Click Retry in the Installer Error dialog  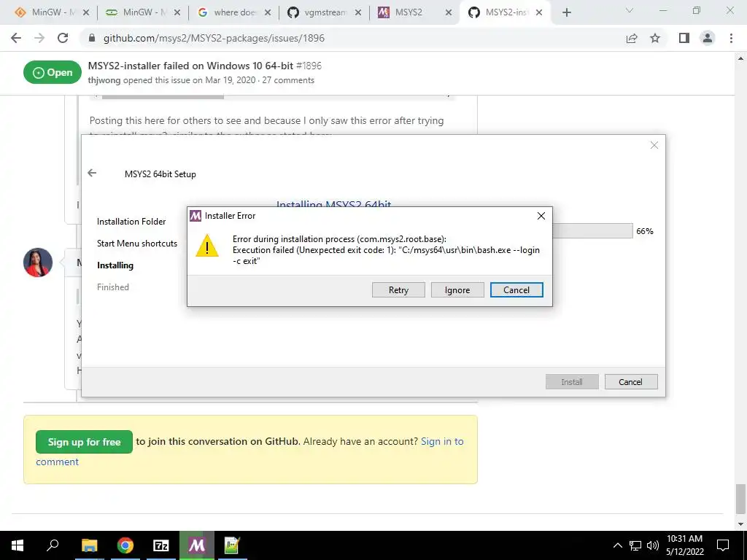398,290
